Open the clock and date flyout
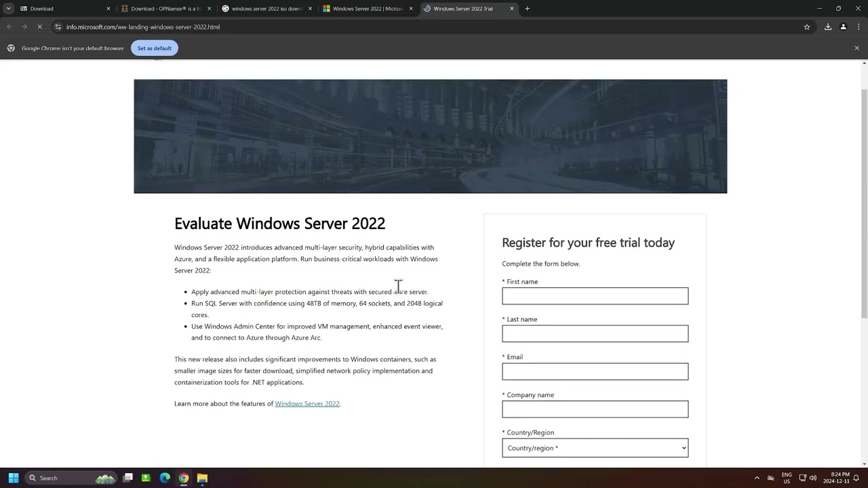The height and width of the screenshot is (488, 868). 836,478
